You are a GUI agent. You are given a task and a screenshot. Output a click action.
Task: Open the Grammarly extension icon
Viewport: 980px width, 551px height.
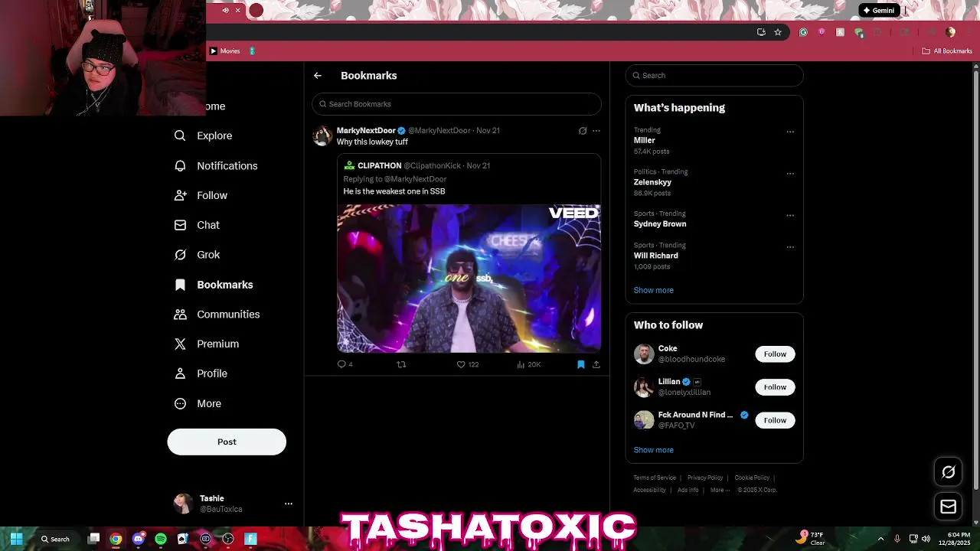(803, 32)
